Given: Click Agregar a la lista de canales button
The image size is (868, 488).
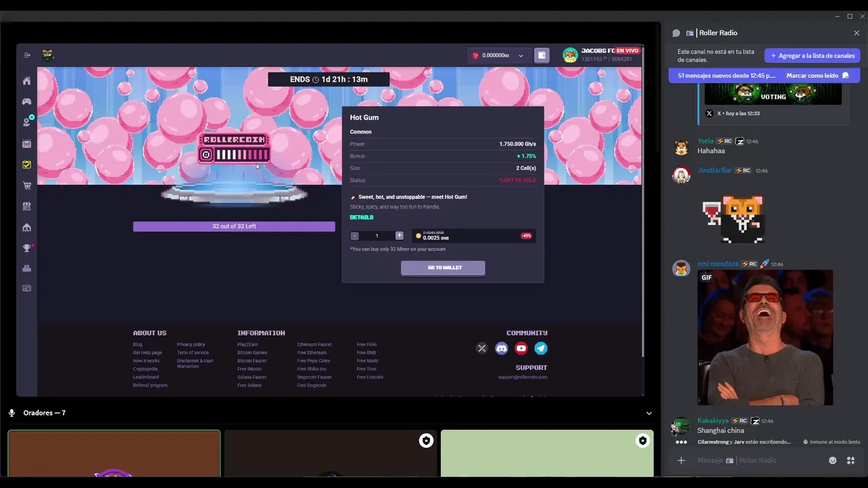Looking at the screenshot, I should click(812, 56).
